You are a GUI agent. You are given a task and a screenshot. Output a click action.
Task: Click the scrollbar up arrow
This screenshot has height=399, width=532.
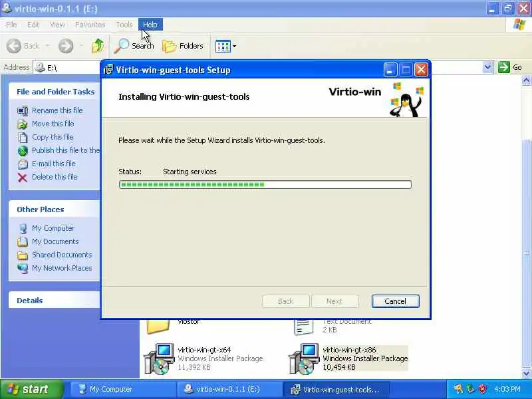[526, 80]
